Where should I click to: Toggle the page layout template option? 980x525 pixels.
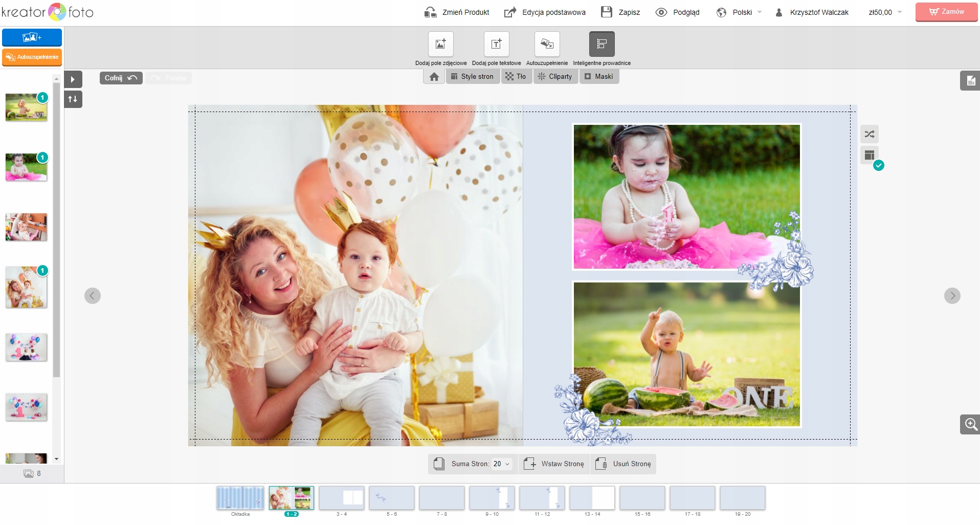coord(869,155)
